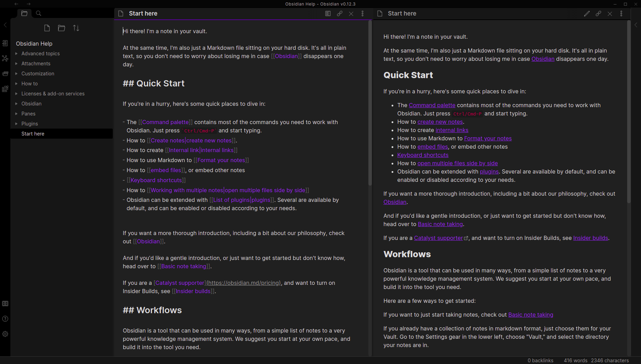Open open multiple files side by side link
The image size is (641, 364).
[458, 163]
